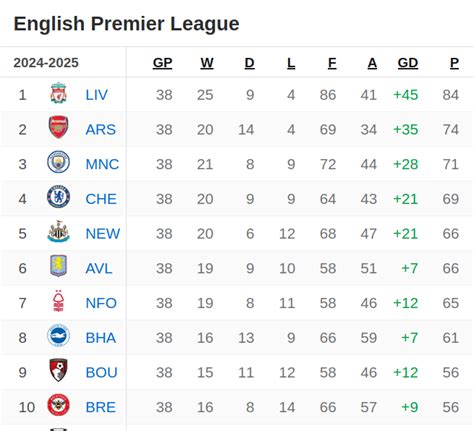This screenshot has width=474, height=431.
Task: Sort standings by GD header
Action: coord(408,63)
